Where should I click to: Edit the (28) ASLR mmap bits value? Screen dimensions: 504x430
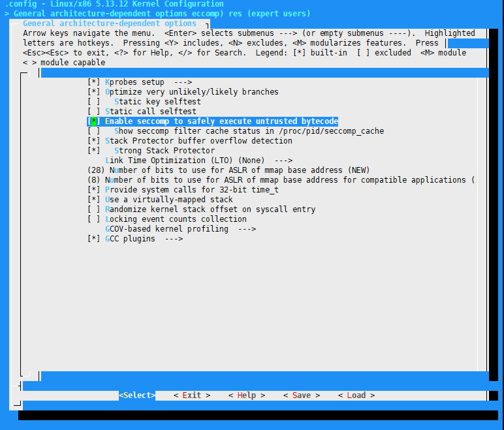click(96, 170)
